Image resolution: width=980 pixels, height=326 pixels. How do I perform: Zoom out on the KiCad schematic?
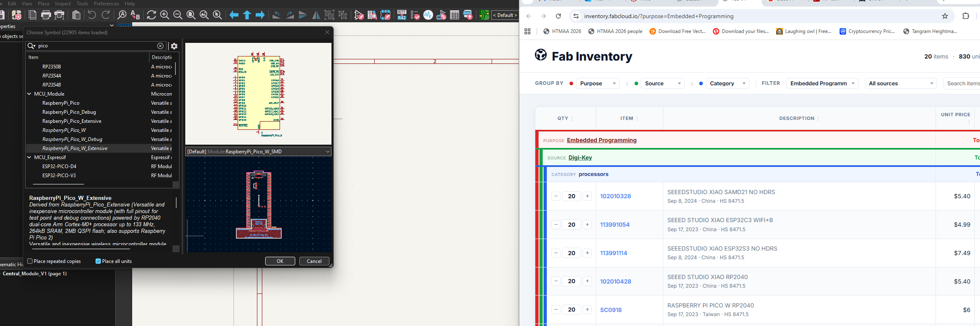[x=178, y=15]
